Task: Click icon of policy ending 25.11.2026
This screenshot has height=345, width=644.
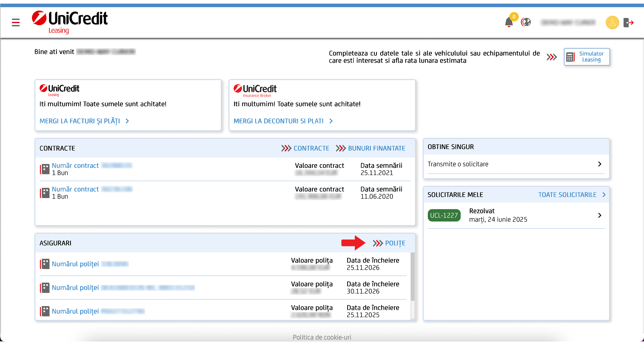Action: click(45, 264)
